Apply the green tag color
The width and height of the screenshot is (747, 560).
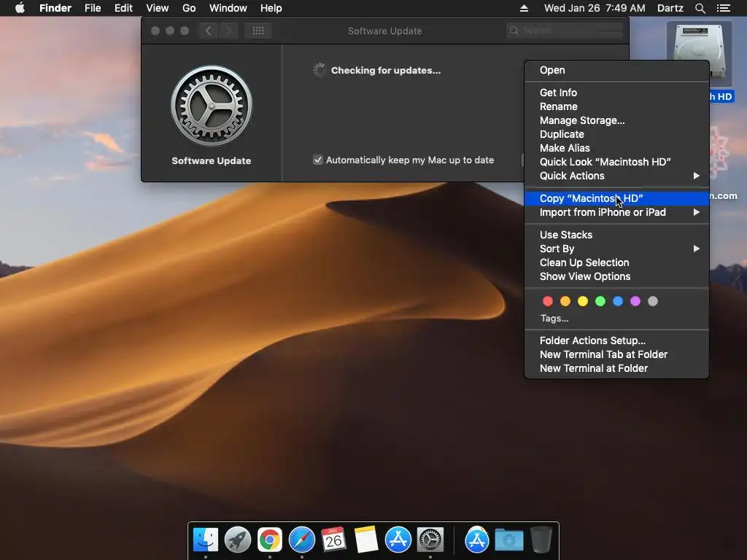[x=600, y=301]
